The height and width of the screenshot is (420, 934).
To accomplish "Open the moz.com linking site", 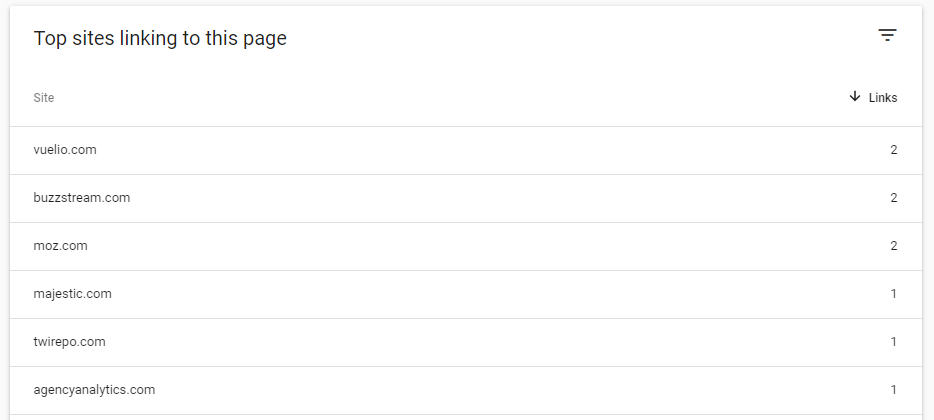I will click(60, 246).
